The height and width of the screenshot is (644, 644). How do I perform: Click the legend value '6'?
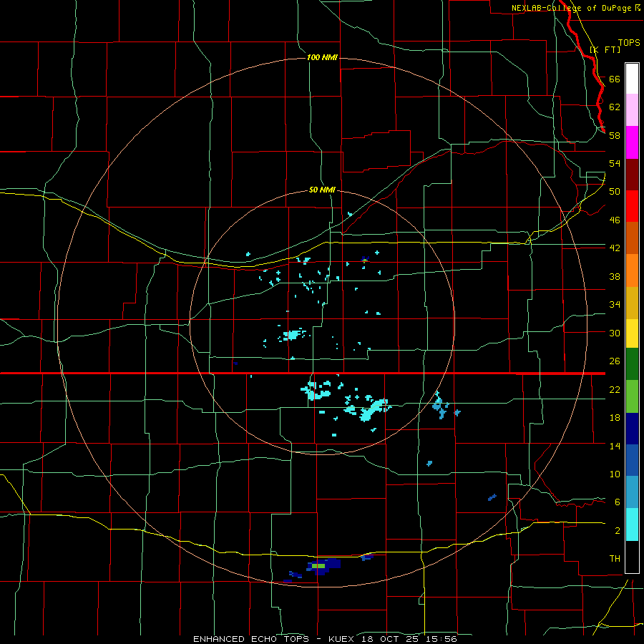click(x=618, y=502)
